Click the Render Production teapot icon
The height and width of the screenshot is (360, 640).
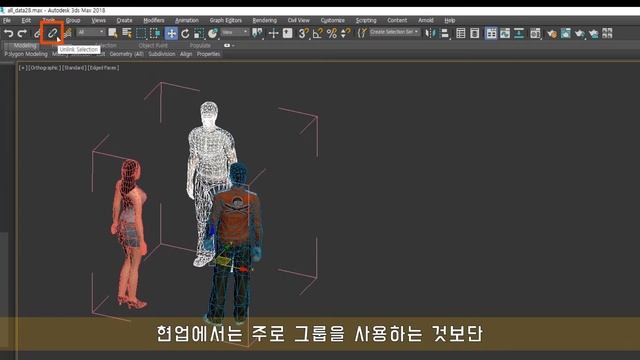pos(580,33)
